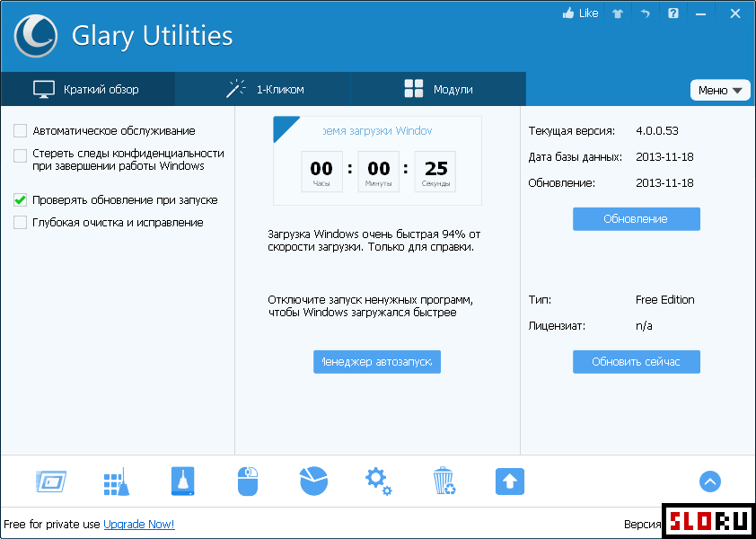This screenshot has width=756, height=539.
Task: Click the Загрузка Windows очень быстрая text
Action: (x=374, y=241)
